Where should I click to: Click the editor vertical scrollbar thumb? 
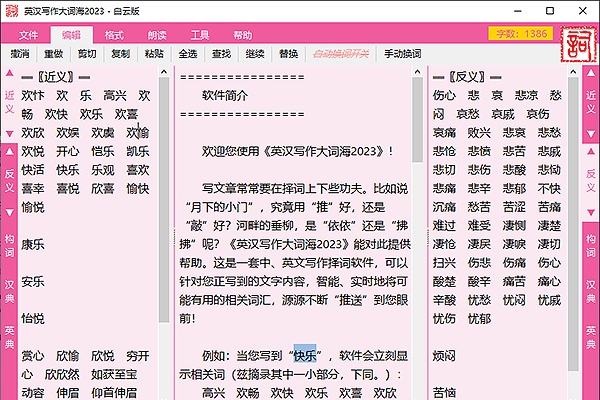click(417, 120)
